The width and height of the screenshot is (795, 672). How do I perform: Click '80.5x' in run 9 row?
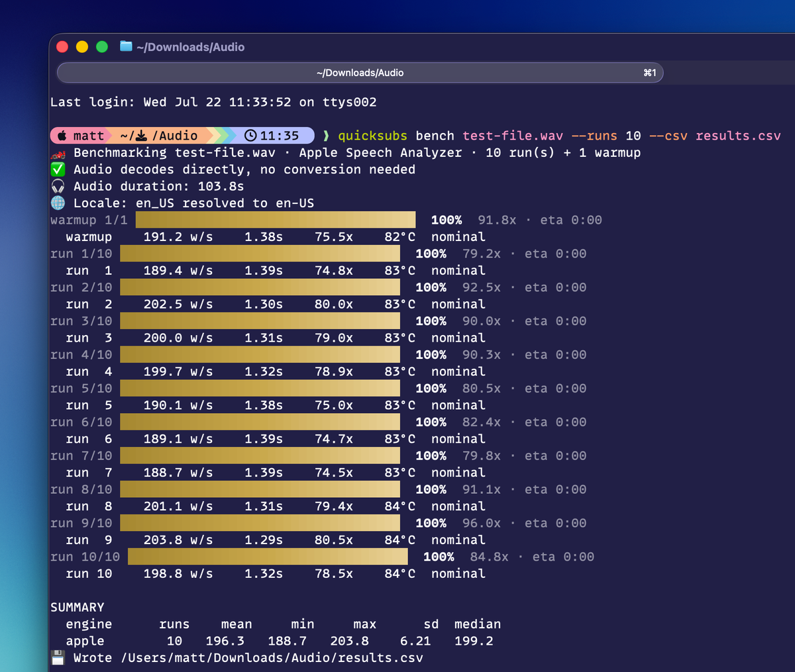tap(334, 540)
